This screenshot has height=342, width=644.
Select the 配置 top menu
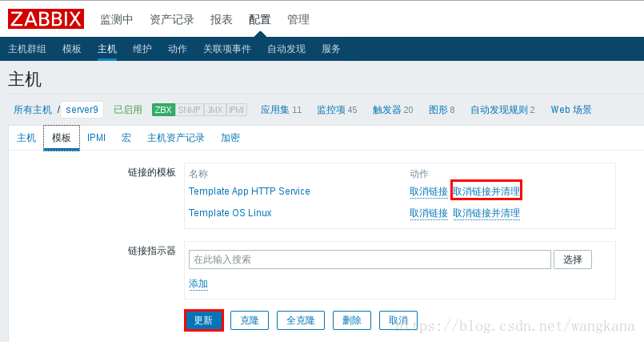pos(259,19)
